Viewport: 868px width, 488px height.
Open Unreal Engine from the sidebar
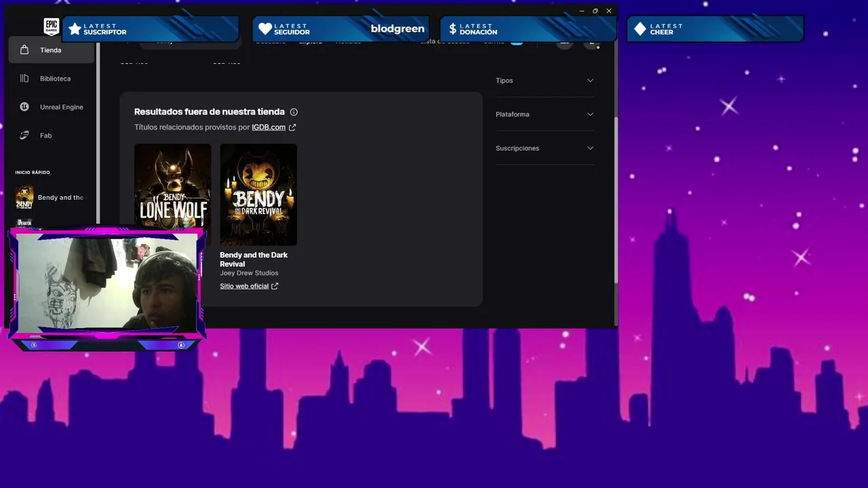[x=51, y=107]
